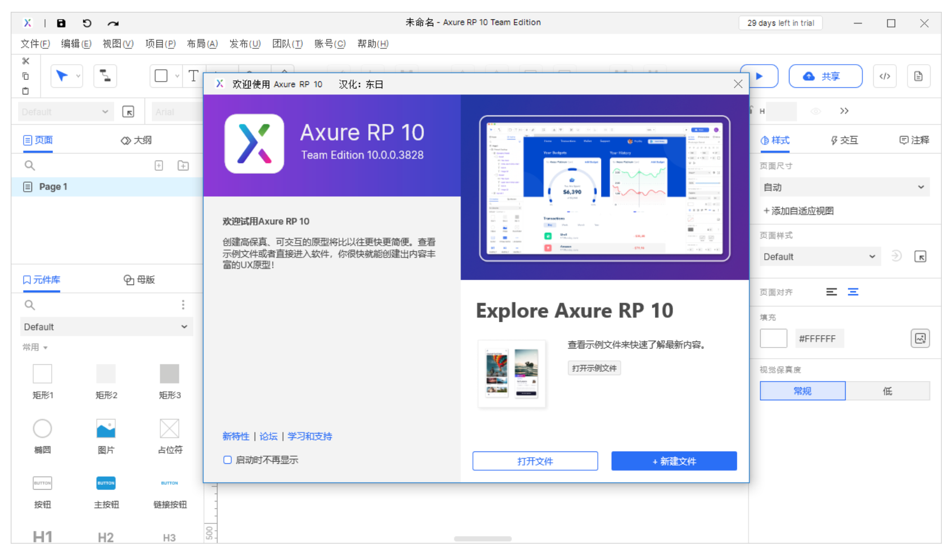Click the save file icon
The height and width of the screenshot is (560, 948).
61,23
